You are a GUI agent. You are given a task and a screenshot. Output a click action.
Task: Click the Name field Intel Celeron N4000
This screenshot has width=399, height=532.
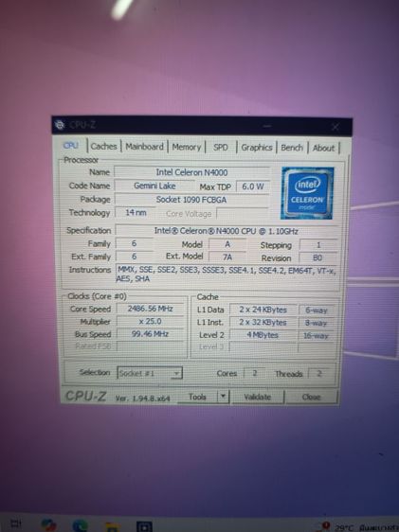(191, 172)
